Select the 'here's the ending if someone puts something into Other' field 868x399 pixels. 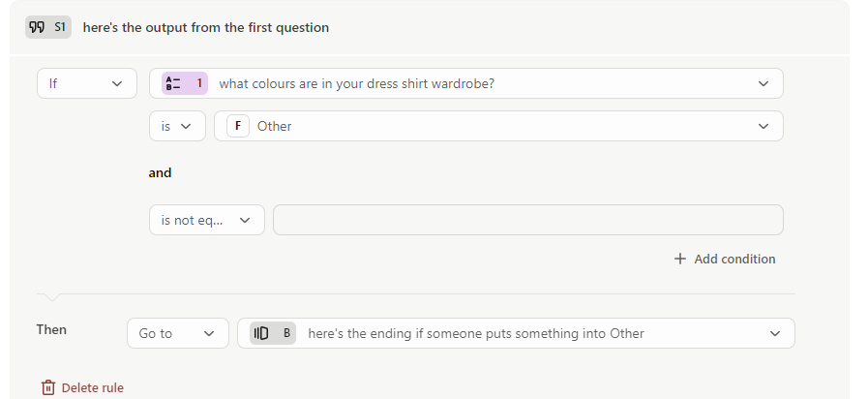coord(516,333)
